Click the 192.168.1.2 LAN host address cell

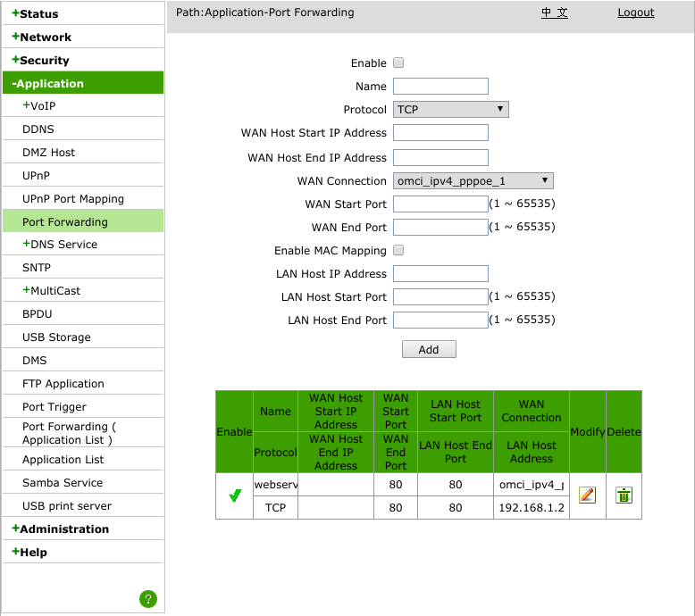point(532,507)
